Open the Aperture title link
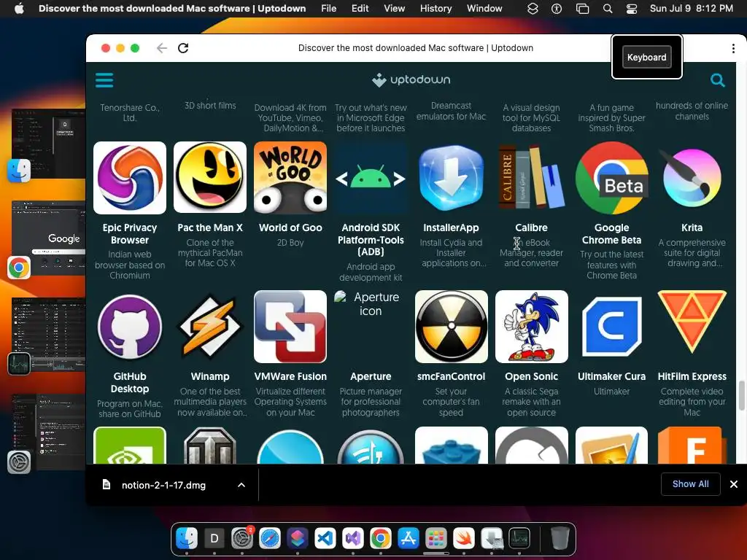Screen dimensions: 747x560 pyautogui.click(x=371, y=376)
